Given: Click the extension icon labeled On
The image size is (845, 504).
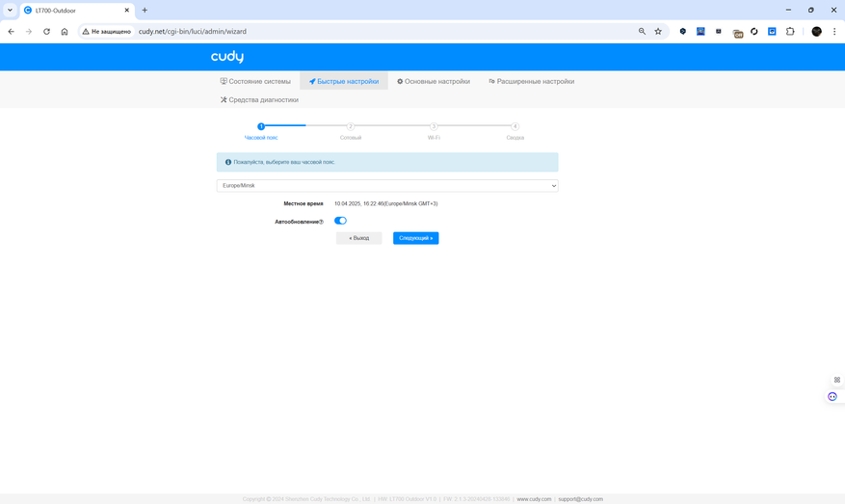Looking at the screenshot, I should pyautogui.click(x=738, y=33).
